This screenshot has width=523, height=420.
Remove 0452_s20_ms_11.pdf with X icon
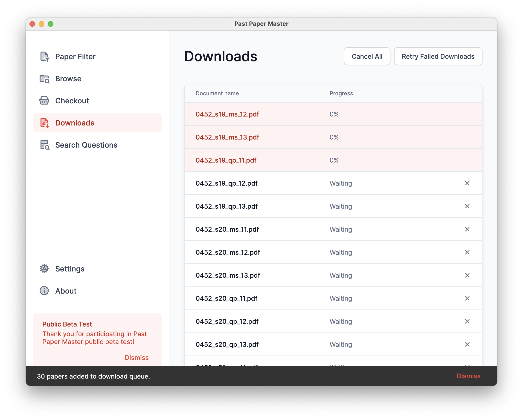[467, 230]
